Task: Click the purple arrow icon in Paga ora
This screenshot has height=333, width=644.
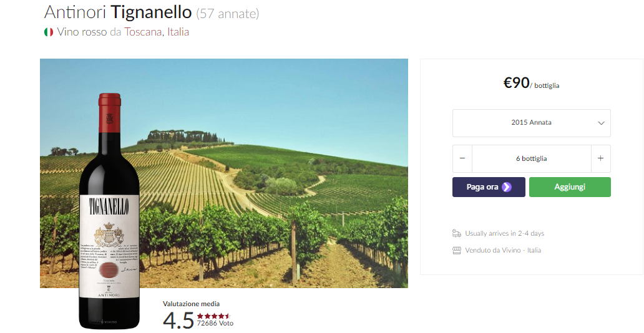Action: [x=507, y=187]
